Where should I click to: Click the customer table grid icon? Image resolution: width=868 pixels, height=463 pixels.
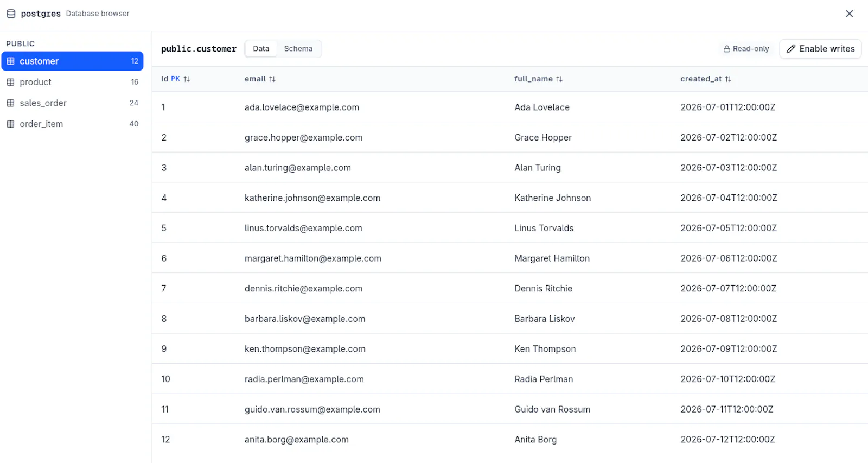click(10, 61)
